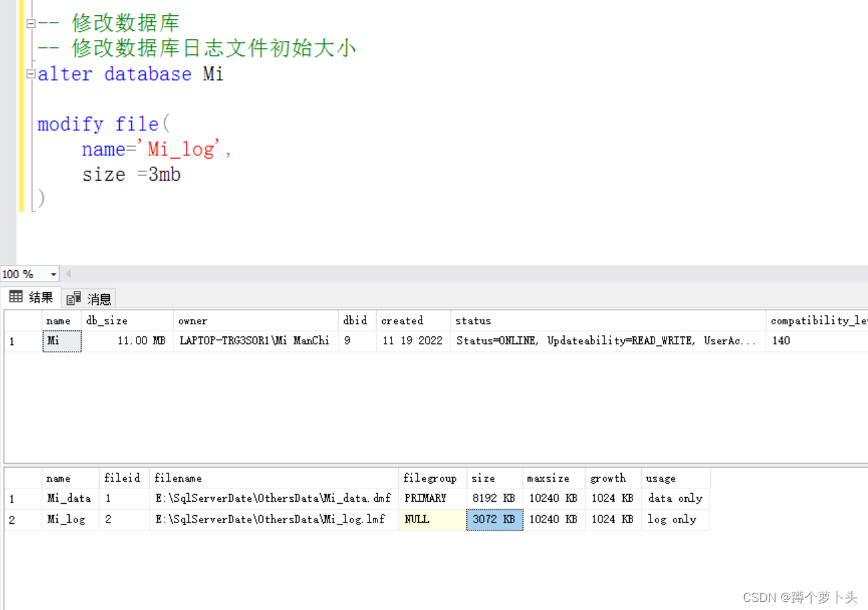The height and width of the screenshot is (610, 868).
Task: Select row header 1 in first grid
Action: tap(23, 341)
